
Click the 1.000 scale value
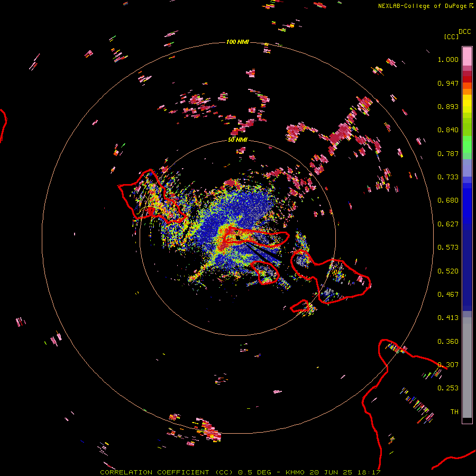[x=448, y=59]
